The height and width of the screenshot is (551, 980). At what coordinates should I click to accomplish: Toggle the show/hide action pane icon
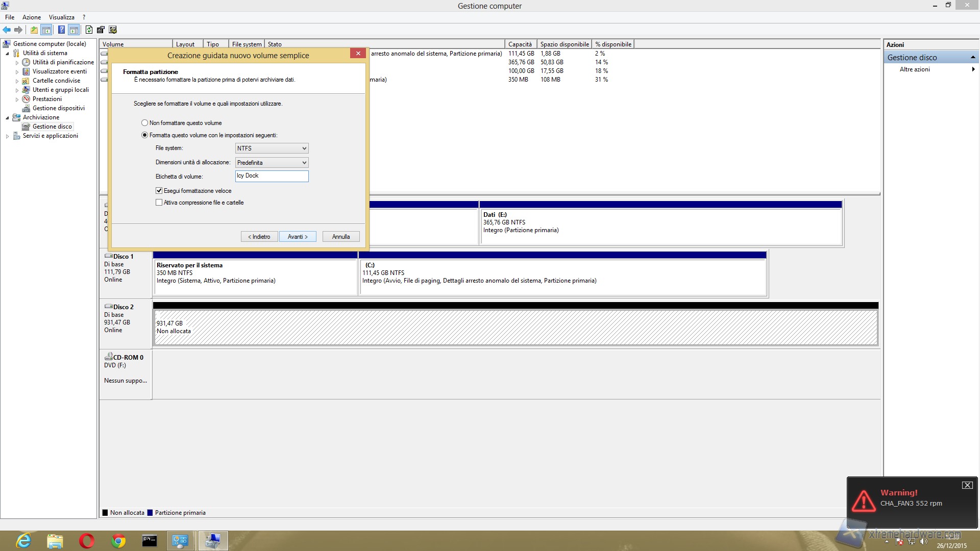tap(74, 30)
